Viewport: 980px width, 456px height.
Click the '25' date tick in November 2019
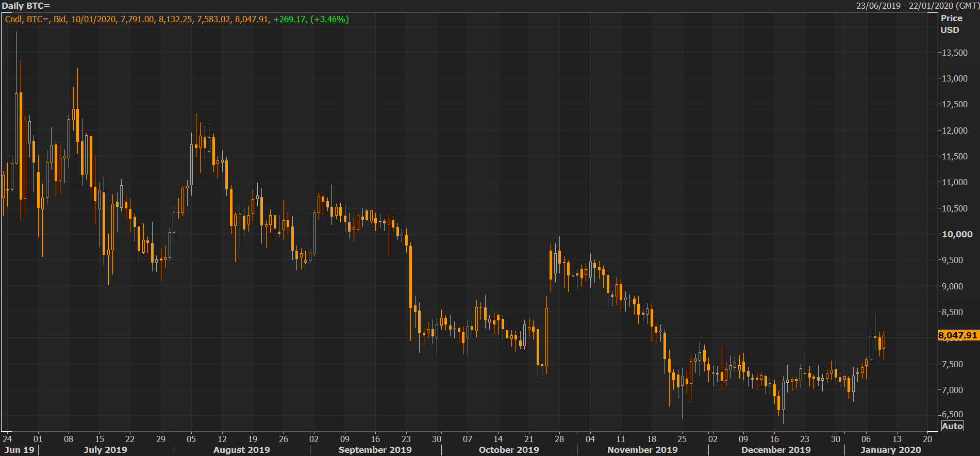point(682,439)
